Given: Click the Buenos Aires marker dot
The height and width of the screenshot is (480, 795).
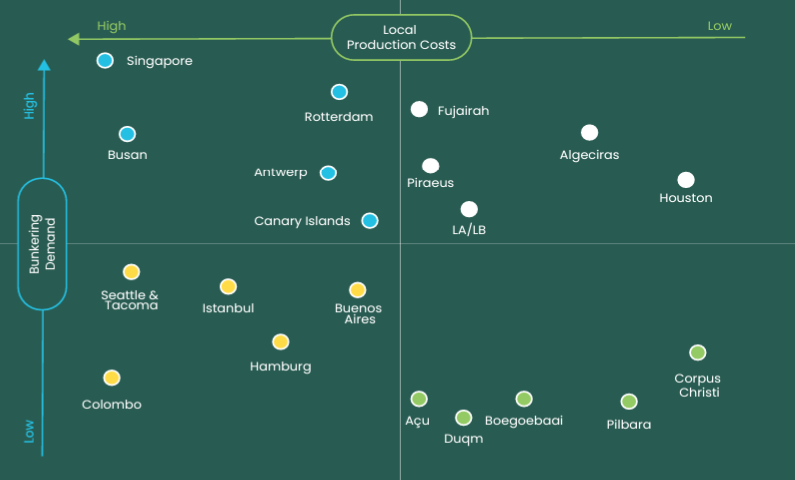Looking at the screenshot, I should point(357,290).
